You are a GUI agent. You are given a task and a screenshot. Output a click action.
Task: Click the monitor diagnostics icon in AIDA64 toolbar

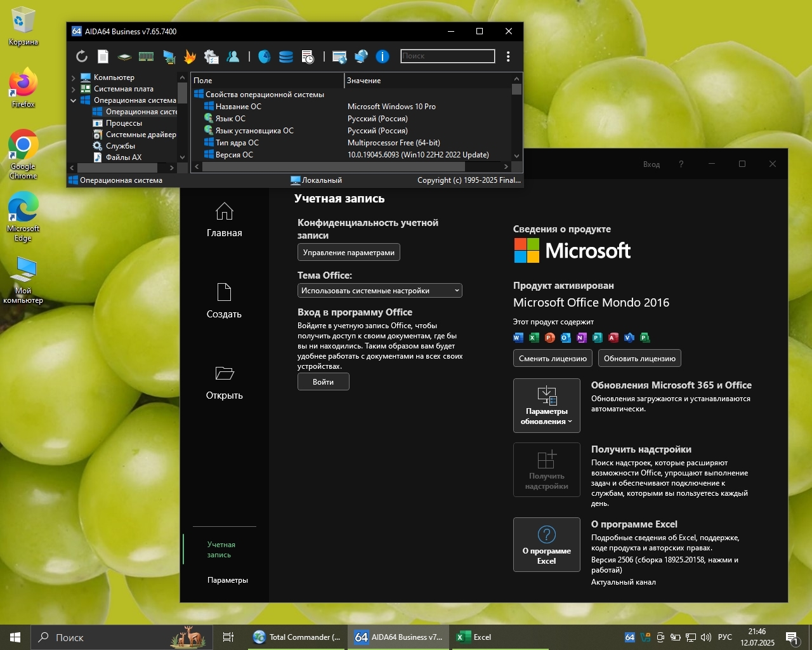pos(169,56)
